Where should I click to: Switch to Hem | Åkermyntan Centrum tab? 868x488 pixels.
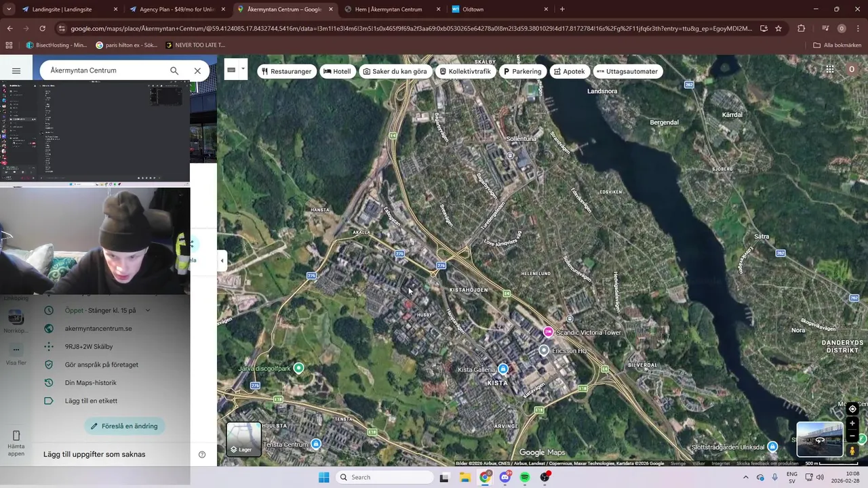pos(392,9)
